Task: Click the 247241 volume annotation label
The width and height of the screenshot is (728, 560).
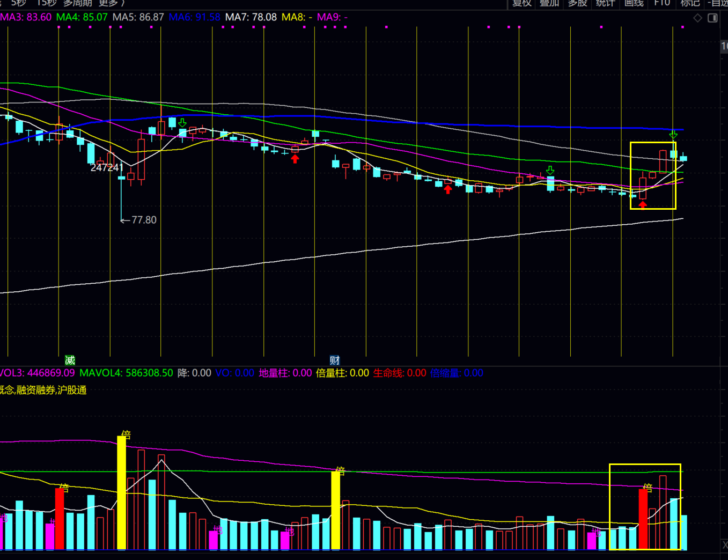Action: tap(107, 167)
